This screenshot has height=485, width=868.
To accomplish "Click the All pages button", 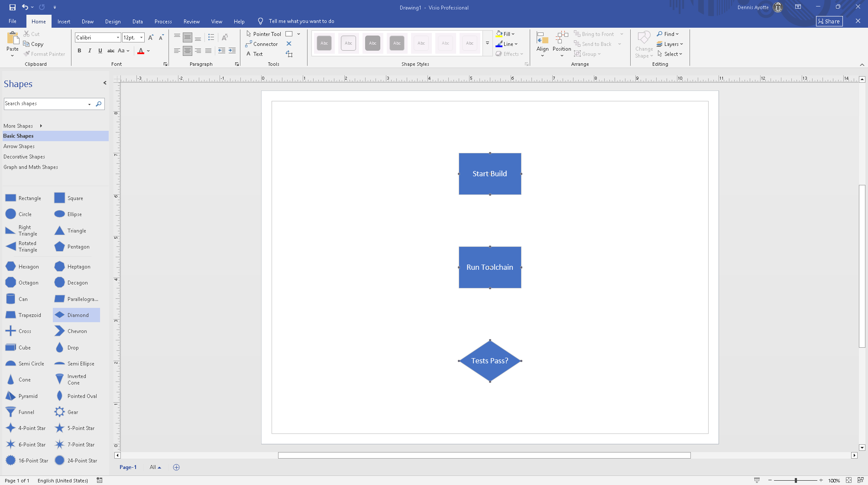I will (x=155, y=467).
